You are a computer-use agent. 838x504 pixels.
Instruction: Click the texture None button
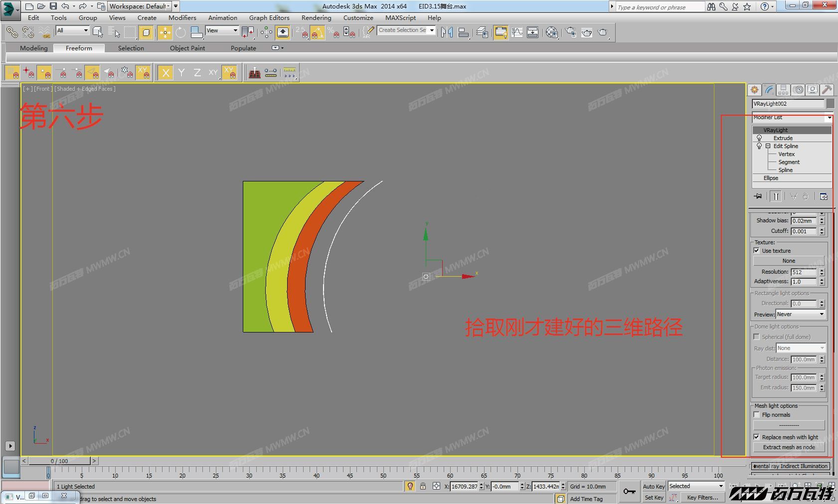(789, 261)
